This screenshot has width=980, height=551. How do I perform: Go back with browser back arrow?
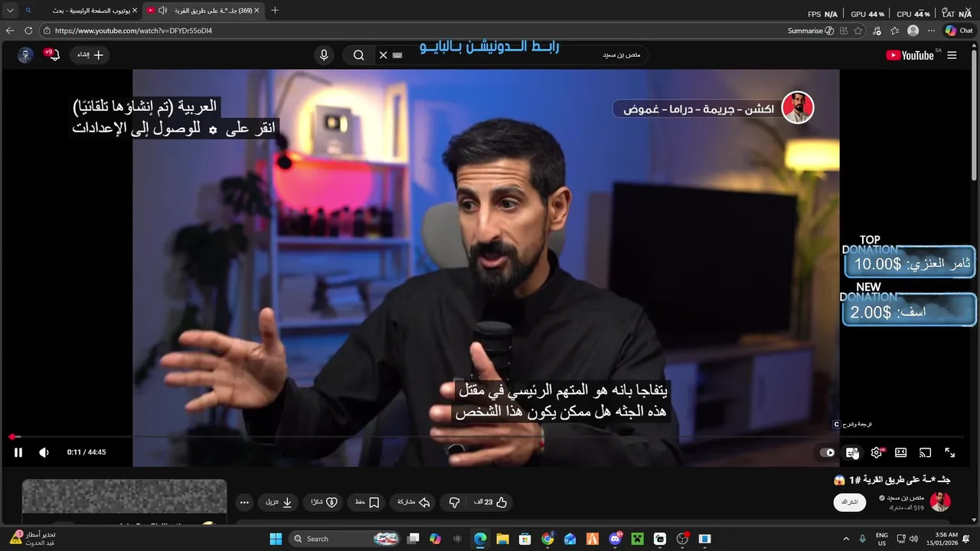click(x=10, y=31)
